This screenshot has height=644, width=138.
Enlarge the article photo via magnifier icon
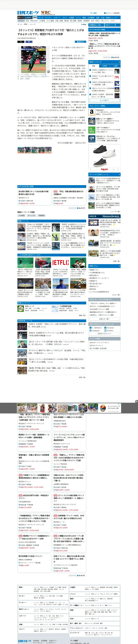(x=48, y=72)
